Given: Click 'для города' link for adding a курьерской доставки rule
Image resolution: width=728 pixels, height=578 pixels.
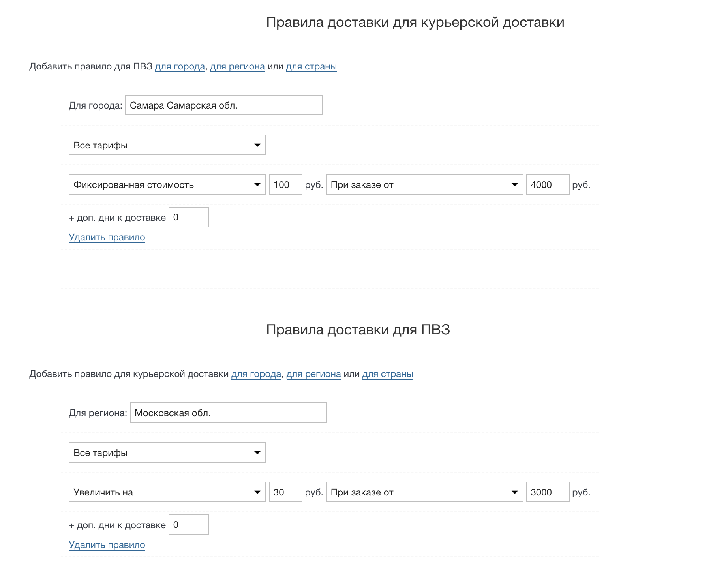Looking at the screenshot, I should pos(256,374).
